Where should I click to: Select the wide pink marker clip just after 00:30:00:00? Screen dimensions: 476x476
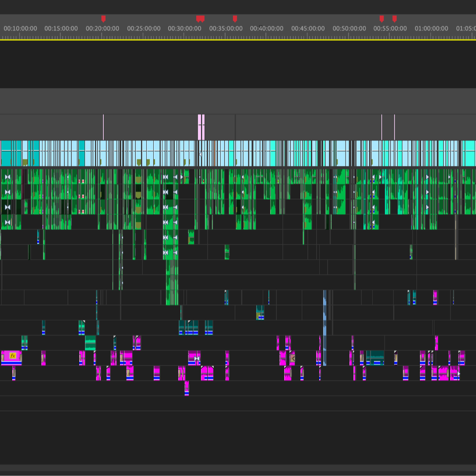tap(199, 127)
